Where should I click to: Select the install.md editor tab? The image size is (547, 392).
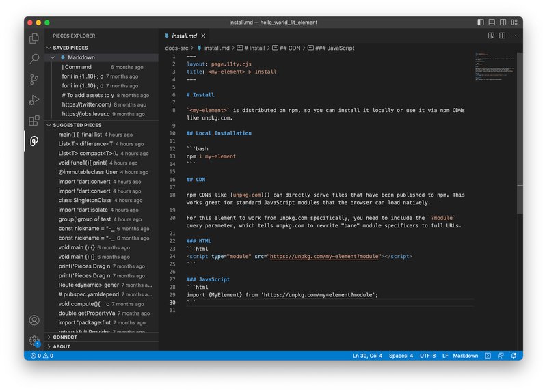[185, 36]
